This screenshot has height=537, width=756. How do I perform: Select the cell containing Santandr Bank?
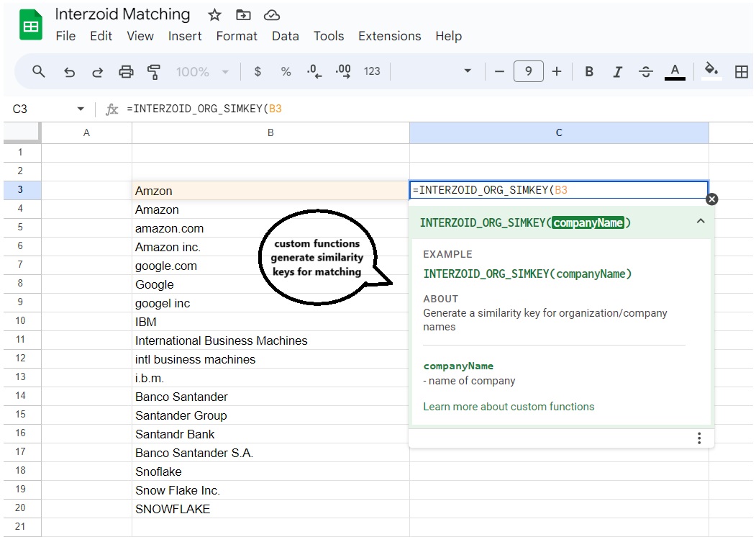tap(270, 434)
